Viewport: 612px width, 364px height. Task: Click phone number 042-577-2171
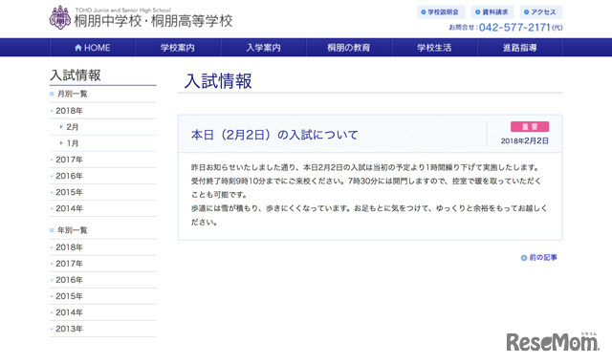[514, 28]
